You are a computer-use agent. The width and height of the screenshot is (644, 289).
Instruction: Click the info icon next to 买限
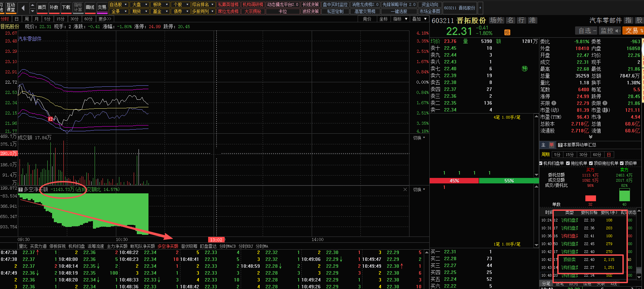click(553, 103)
